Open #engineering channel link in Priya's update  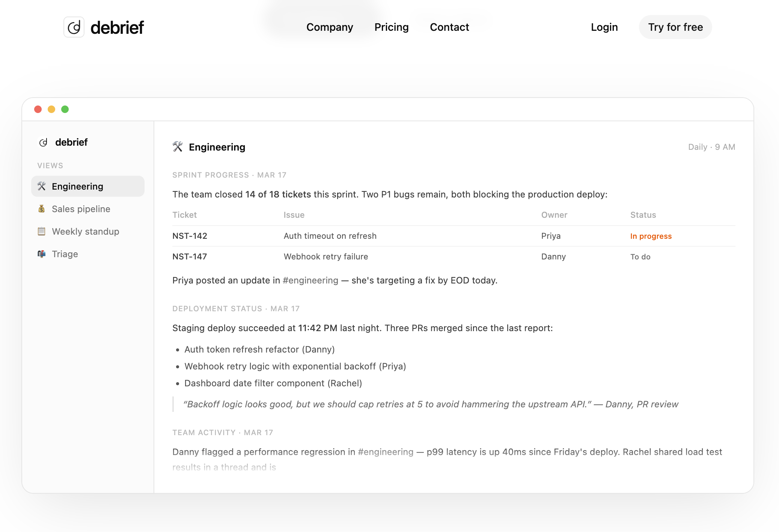tap(310, 280)
